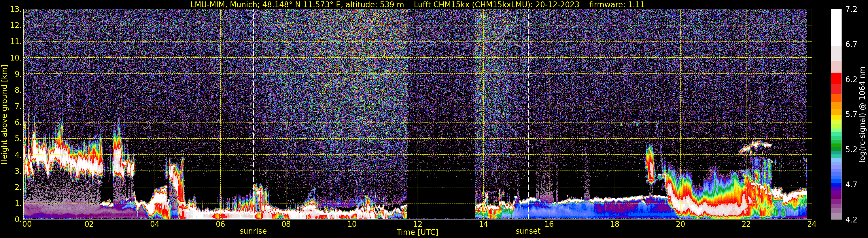Click the 02 tick on the time axis
Image resolution: width=868 pixels, height=238 pixels.
pos(89,224)
